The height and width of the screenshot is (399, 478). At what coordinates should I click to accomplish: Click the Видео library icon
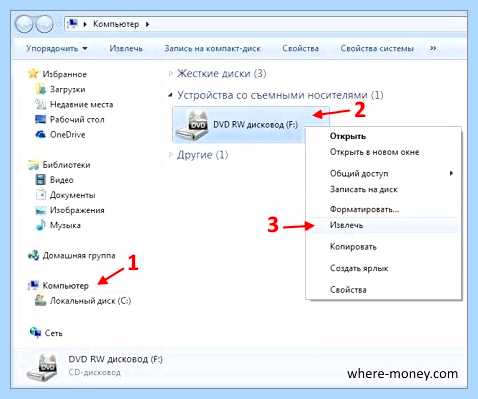tap(41, 180)
